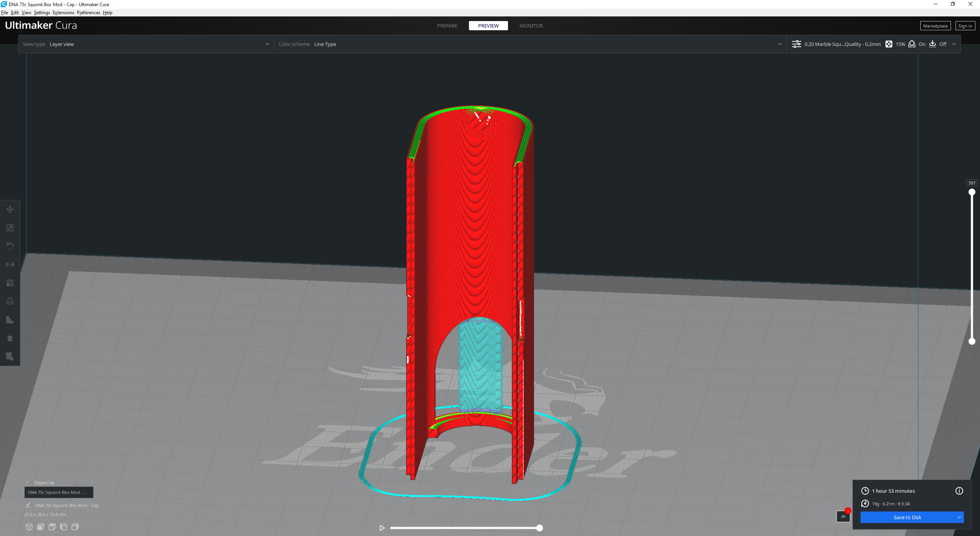
Task: Click the code icon with red notification badge
Action: coord(843,516)
